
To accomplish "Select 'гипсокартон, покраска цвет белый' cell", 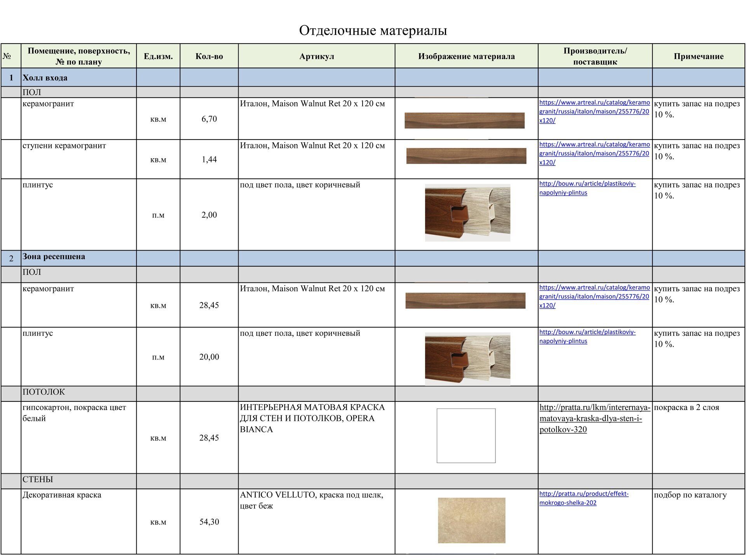I will [x=79, y=437].
